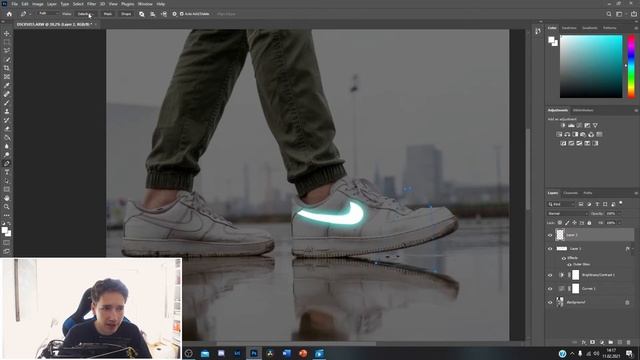Open the Opacity value dropdown

(x=620, y=213)
